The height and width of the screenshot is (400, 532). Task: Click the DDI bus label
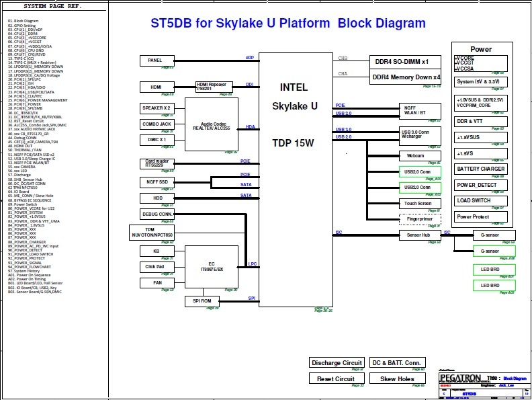(249, 84)
